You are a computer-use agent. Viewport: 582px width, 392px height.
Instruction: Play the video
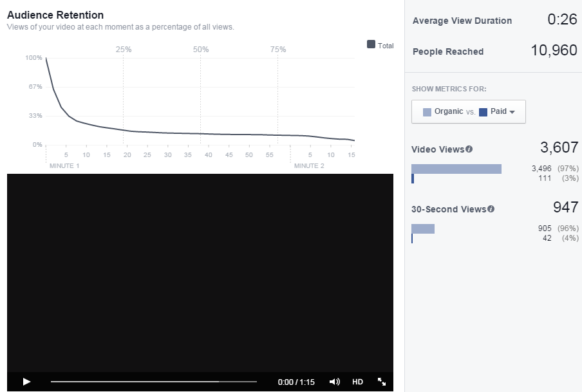click(26, 382)
